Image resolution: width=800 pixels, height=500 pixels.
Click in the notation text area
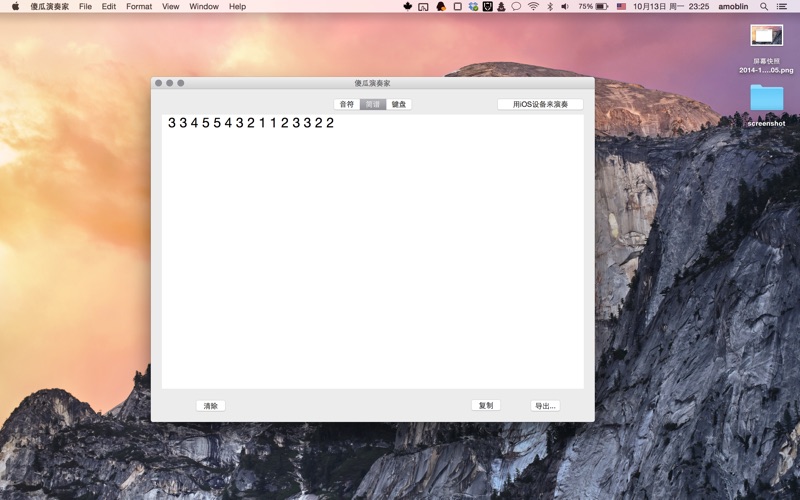click(373, 252)
